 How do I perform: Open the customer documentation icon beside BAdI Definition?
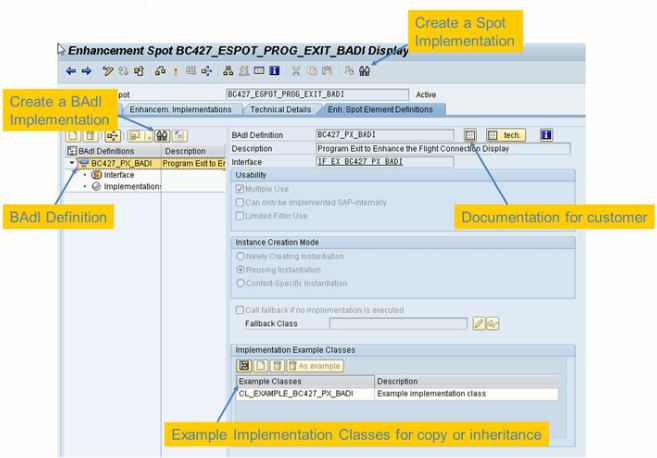coord(471,135)
